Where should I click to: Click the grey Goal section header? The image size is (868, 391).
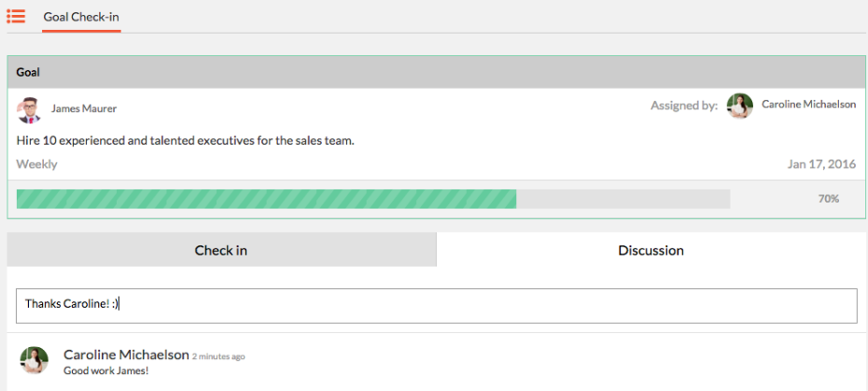click(436, 72)
